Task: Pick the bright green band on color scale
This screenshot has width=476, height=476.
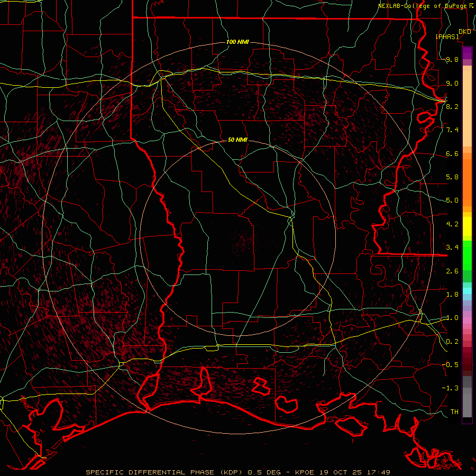Action: (467, 255)
